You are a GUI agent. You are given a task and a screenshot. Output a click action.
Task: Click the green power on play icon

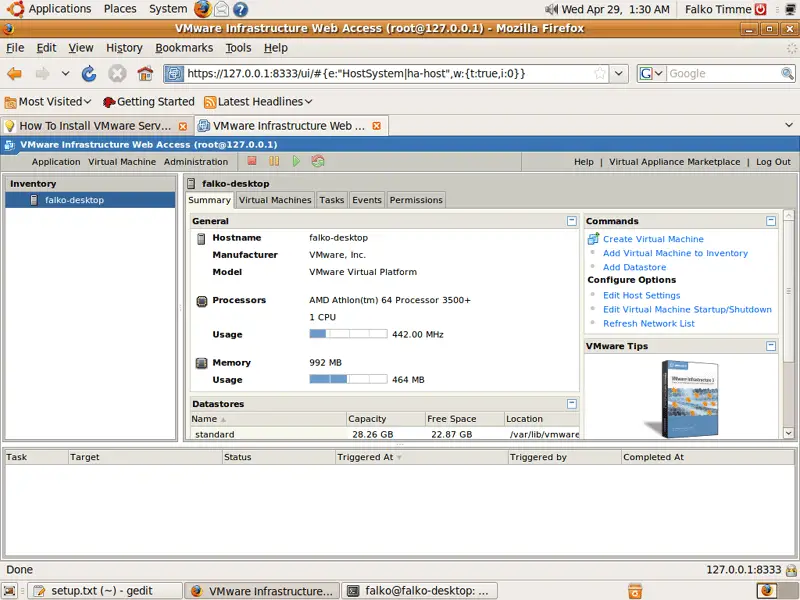tap(296, 161)
